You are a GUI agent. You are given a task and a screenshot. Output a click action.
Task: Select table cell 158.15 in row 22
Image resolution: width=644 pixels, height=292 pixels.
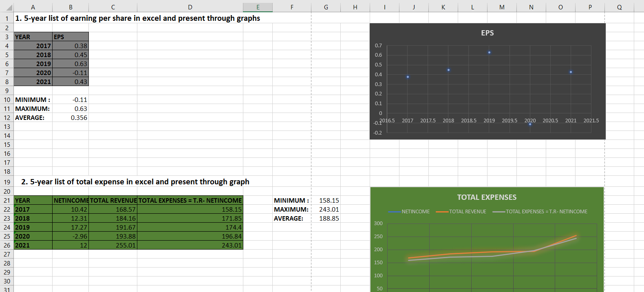[x=190, y=209]
